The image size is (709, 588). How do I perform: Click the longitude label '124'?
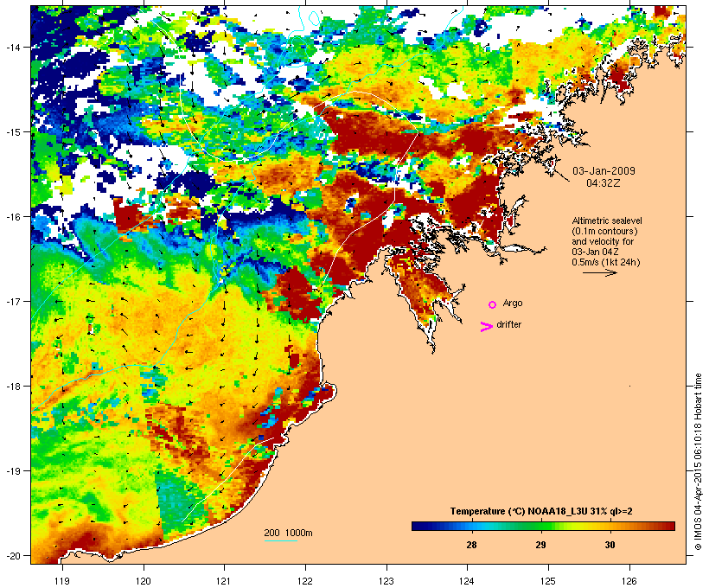click(467, 581)
